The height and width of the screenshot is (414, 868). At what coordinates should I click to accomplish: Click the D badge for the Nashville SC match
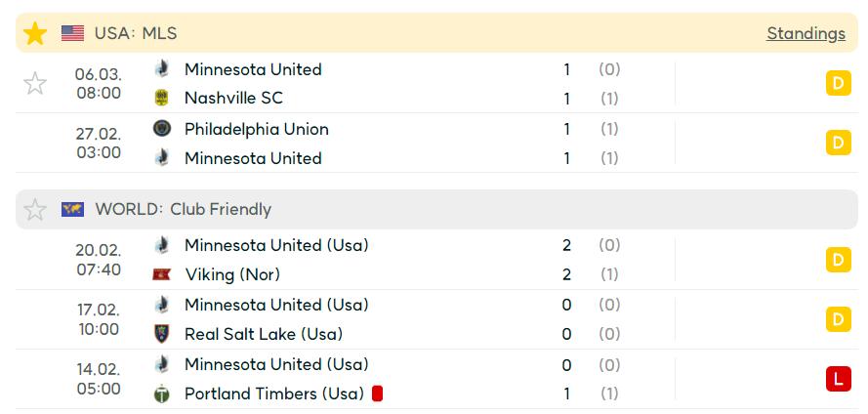coord(838,84)
